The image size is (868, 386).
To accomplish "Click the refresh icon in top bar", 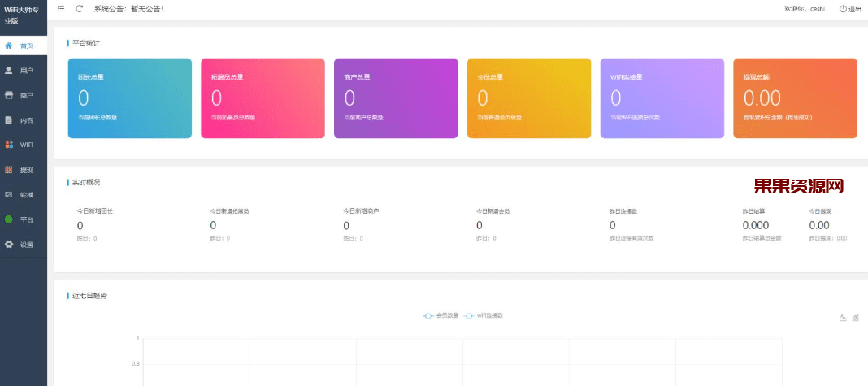I will 79,9.
